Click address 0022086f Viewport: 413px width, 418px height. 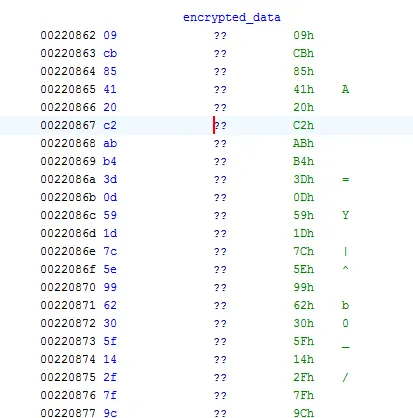click(68, 269)
